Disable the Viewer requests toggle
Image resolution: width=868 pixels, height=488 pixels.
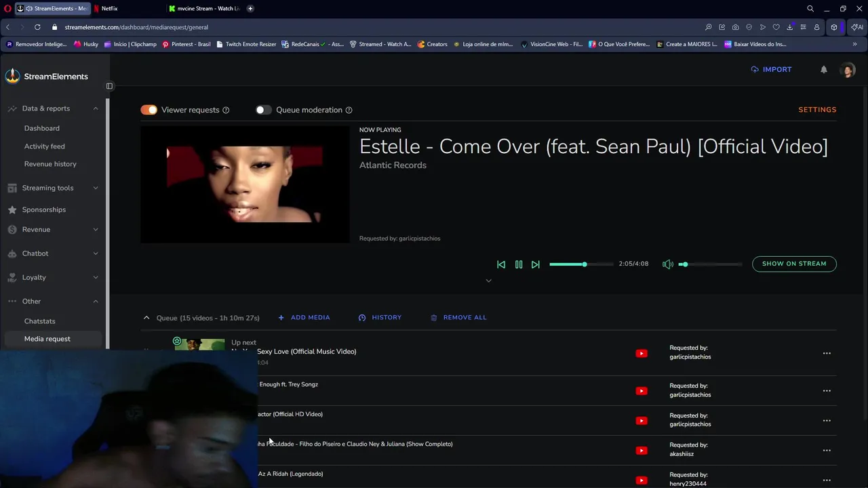click(149, 110)
